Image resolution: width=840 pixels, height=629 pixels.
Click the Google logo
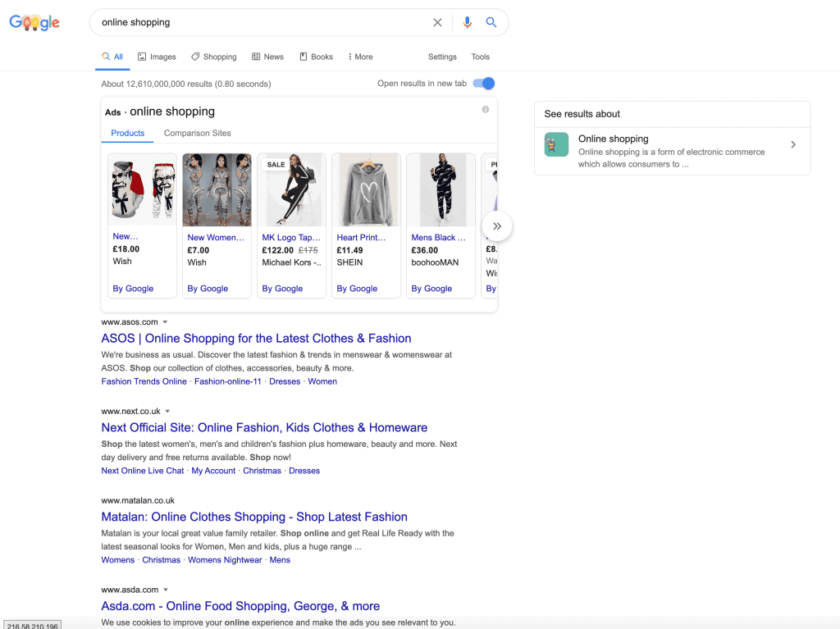pyautogui.click(x=34, y=22)
